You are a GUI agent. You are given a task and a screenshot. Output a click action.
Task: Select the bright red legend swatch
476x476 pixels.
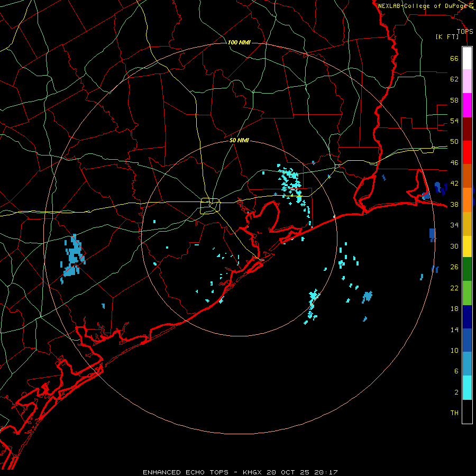[x=467, y=152]
